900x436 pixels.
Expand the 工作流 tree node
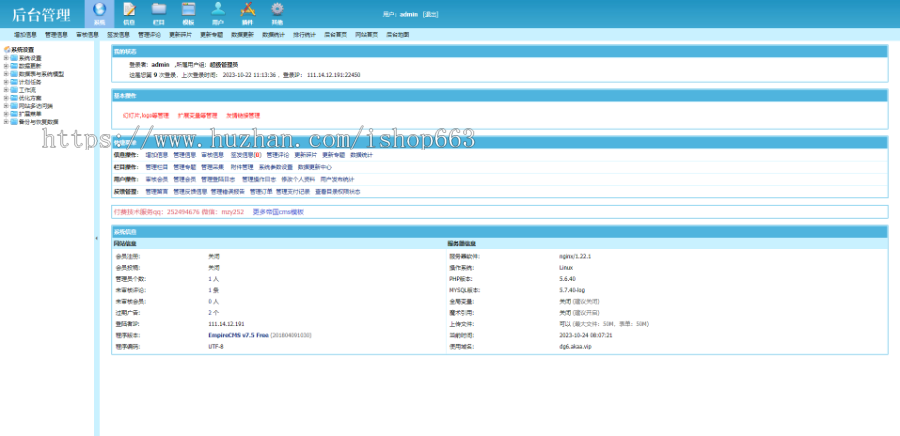[6, 90]
